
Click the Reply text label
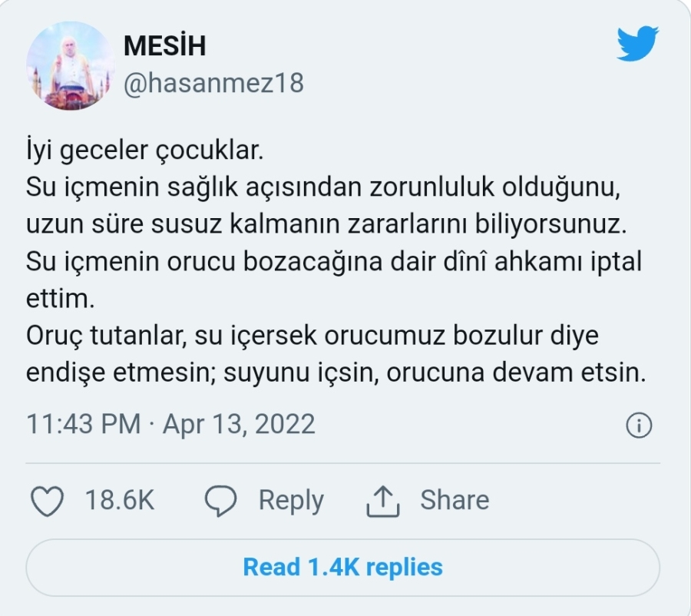(x=290, y=501)
